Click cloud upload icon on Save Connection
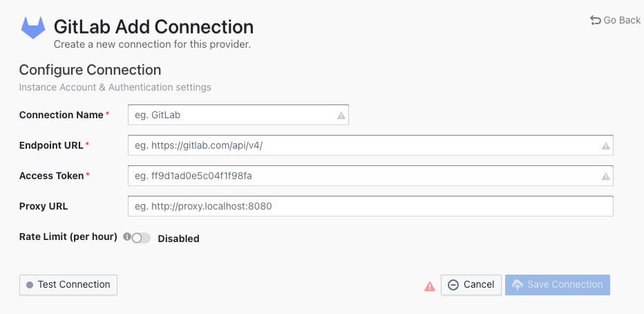Screen dimensions: 644x314 [x=518, y=285]
